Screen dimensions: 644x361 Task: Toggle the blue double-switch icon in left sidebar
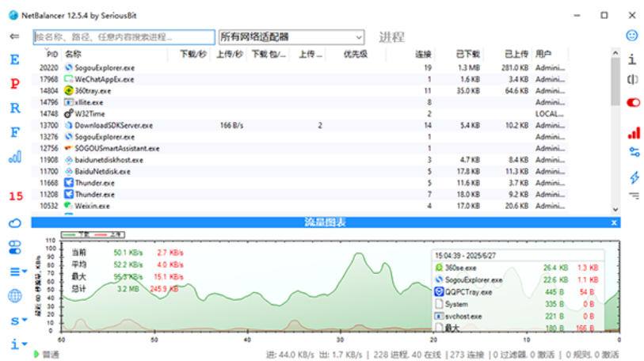click(x=14, y=248)
